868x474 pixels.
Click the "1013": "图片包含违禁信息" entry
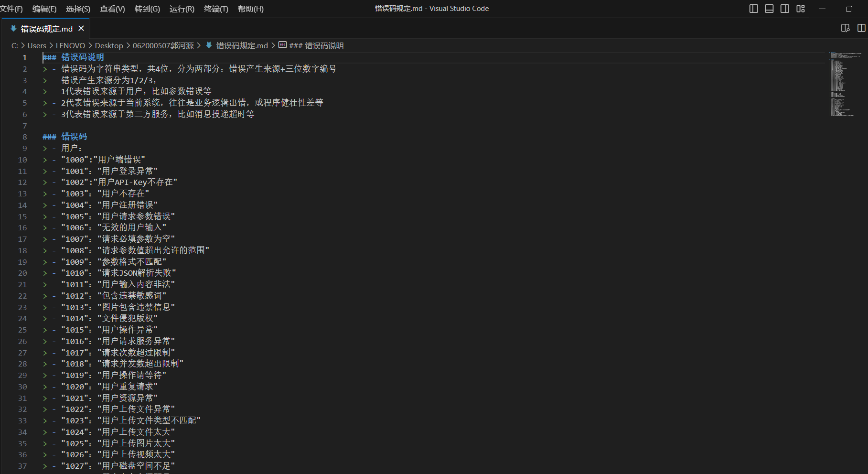[118, 307]
